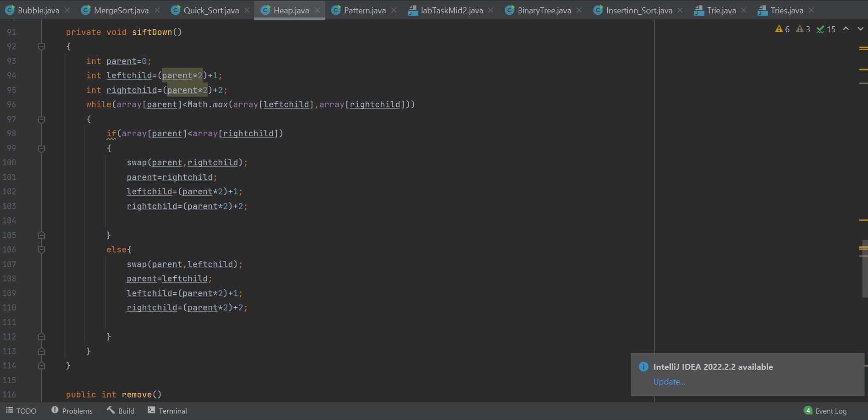Click the 6 warnings inspection indicator
This screenshot has width=868, height=420.
click(x=782, y=29)
